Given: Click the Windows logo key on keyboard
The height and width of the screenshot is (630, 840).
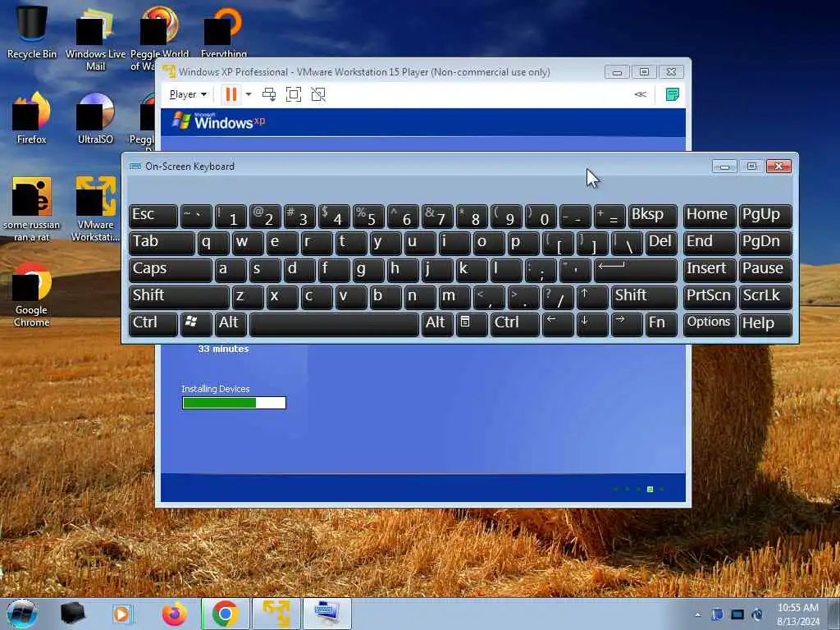Looking at the screenshot, I should click(196, 324).
